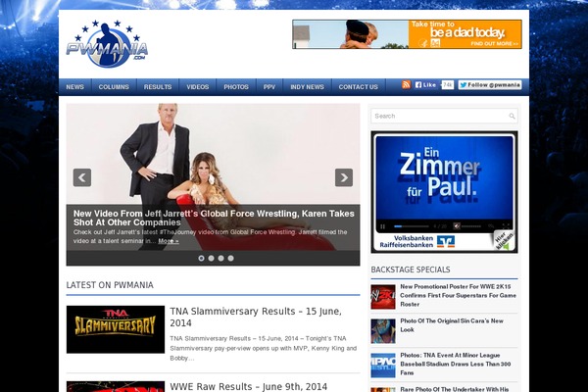The width and height of the screenshot is (588, 392).
Task: Click the Facebook Like button
Action: click(426, 85)
